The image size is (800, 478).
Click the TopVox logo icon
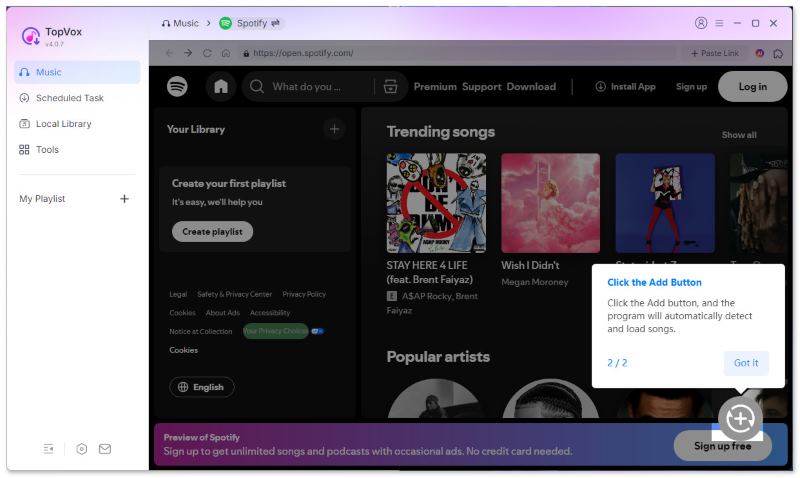30,36
